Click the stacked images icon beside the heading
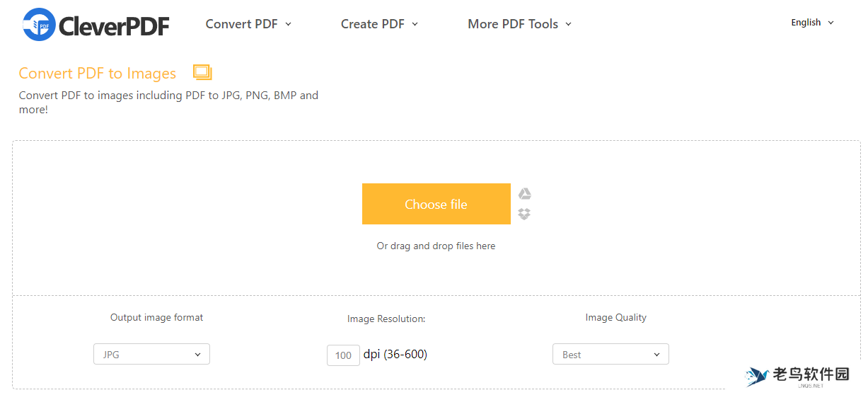This screenshot has width=868, height=395. pyautogui.click(x=202, y=72)
